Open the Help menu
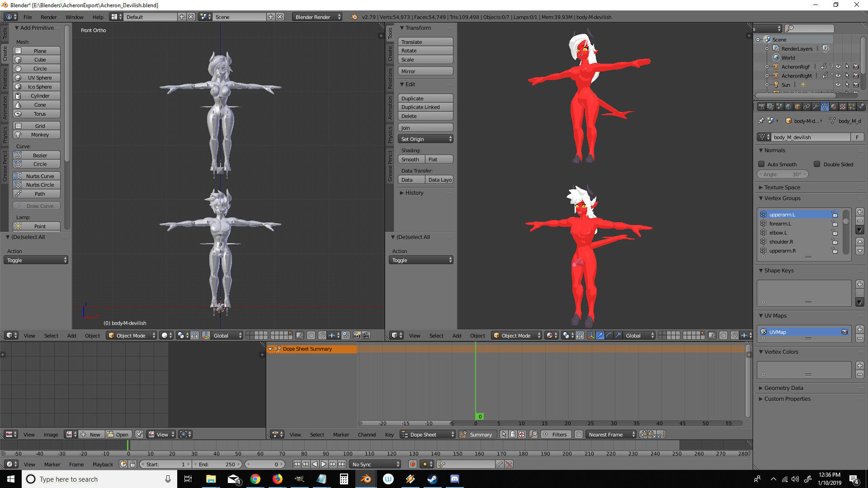Viewport: 868px width, 488px height. (x=98, y=17)
